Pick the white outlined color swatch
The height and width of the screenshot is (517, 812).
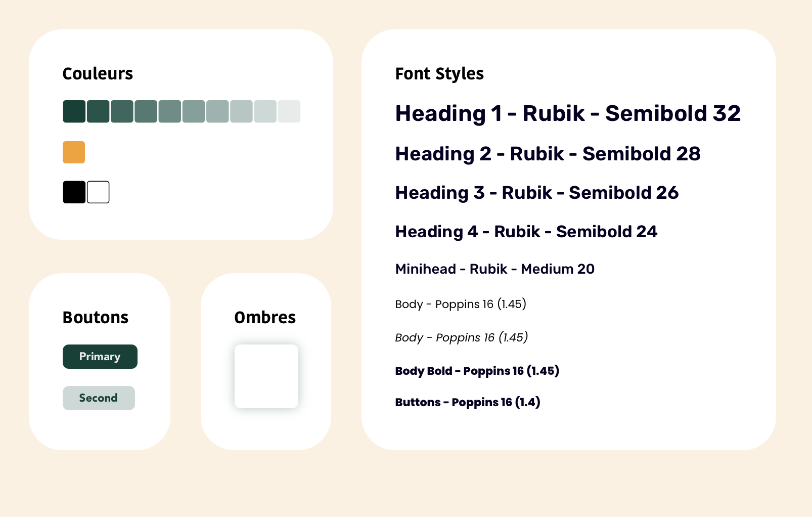98,192
